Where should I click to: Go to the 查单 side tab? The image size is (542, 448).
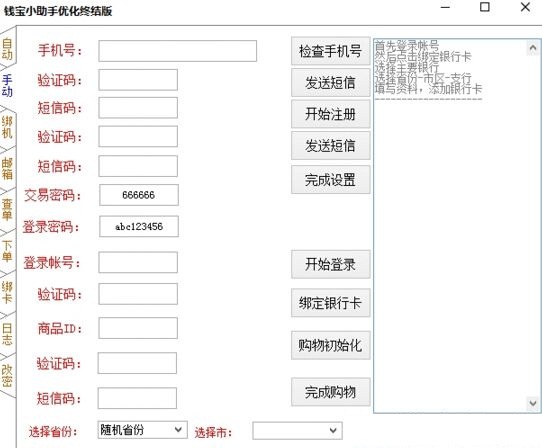click(x=7, y=209)
